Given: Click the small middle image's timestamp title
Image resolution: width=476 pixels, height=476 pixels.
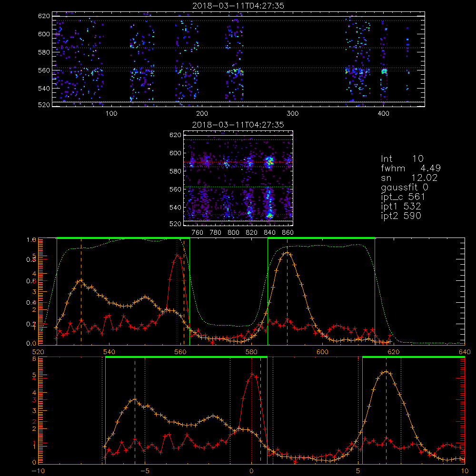Looking at the screenshot, I should pos(238,125).
